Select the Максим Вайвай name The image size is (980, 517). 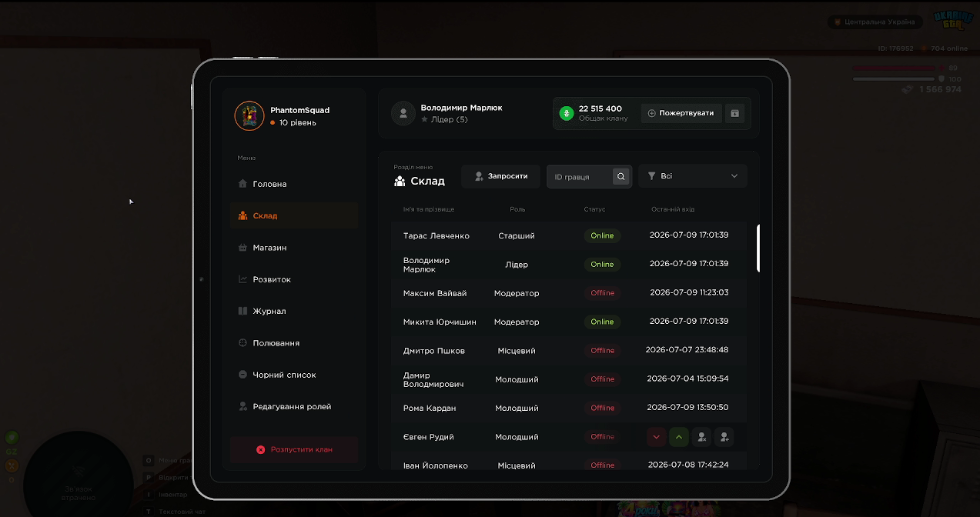(x=435, y=293)
